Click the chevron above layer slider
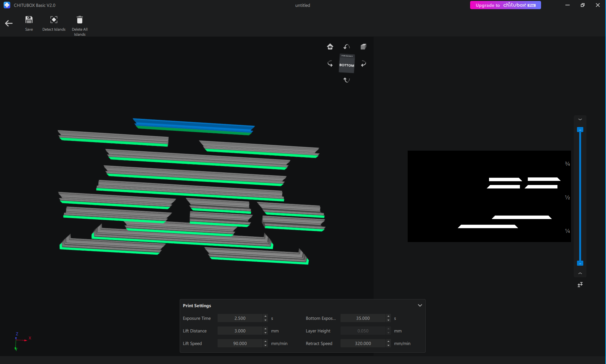Viewport: 606px width, 364px height. click(x=580, y=119)
